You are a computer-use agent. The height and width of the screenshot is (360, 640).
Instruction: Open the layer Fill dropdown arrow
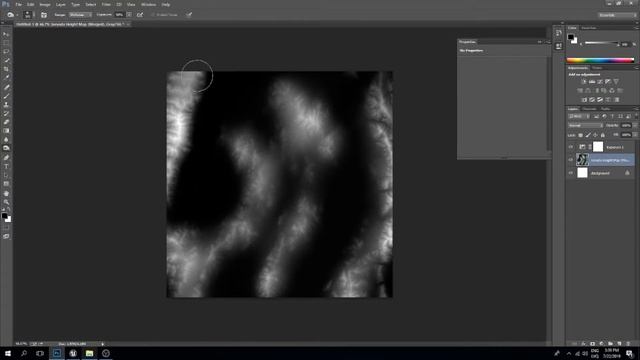pyautogui.click(x=635, y=135)
